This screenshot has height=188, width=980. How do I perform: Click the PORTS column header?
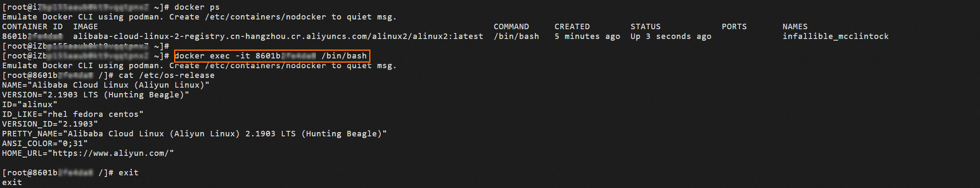coord(734,27)
